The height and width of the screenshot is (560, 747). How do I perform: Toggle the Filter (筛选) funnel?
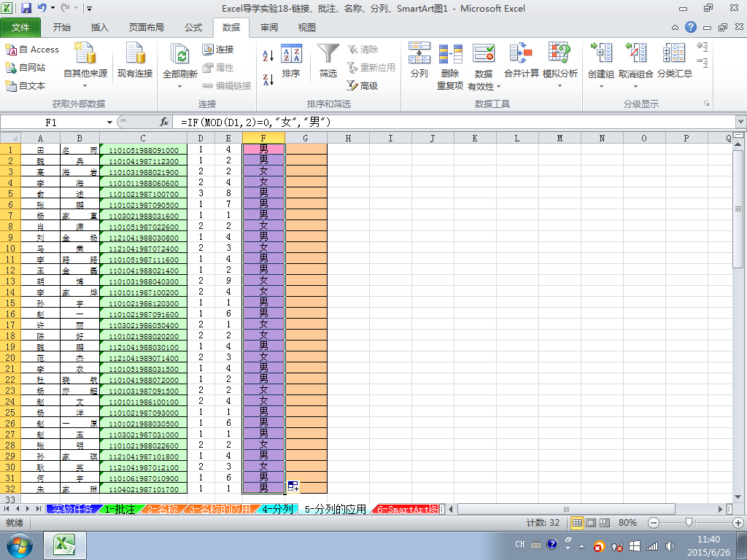[x=328, y=61]
